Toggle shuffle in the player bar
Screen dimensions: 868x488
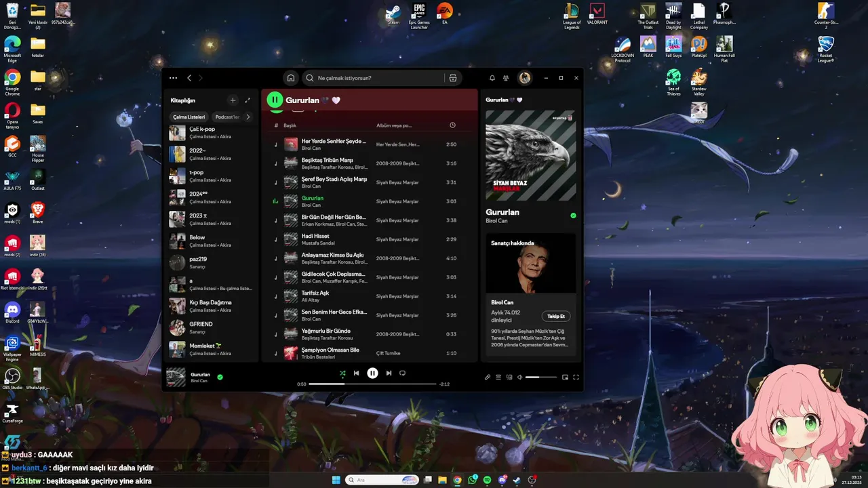point(342,373)
